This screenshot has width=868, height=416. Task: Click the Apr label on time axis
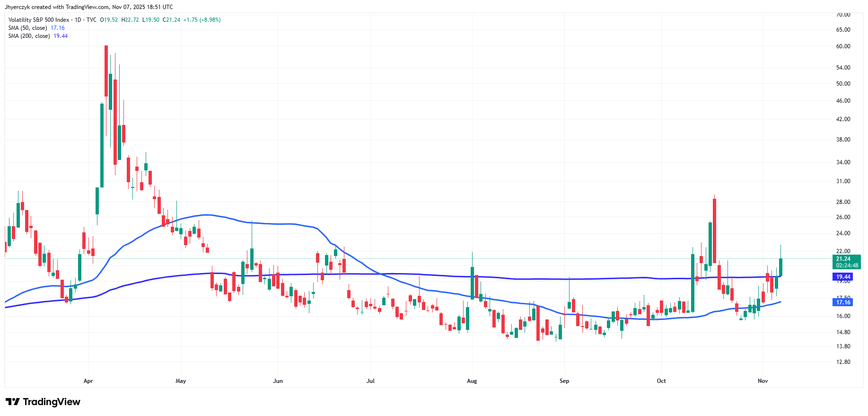(88, 381)
